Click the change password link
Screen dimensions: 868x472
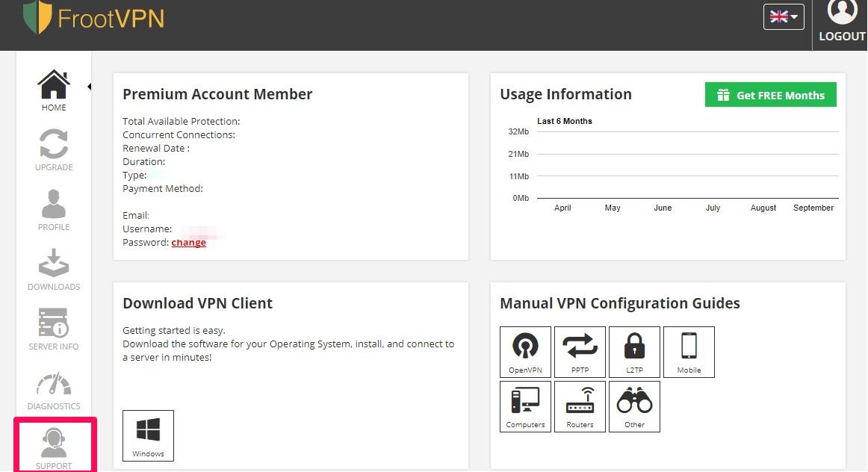click(x=189, y=243)
